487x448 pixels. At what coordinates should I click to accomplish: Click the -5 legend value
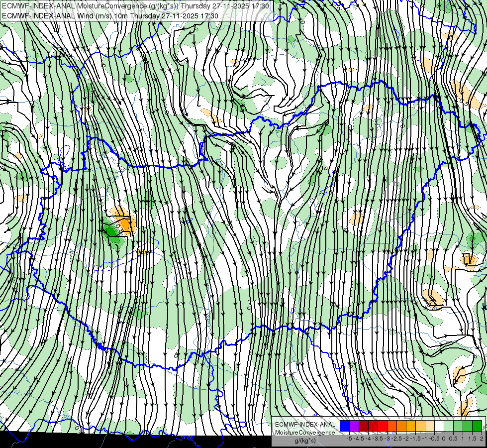[x=349, y=439]
